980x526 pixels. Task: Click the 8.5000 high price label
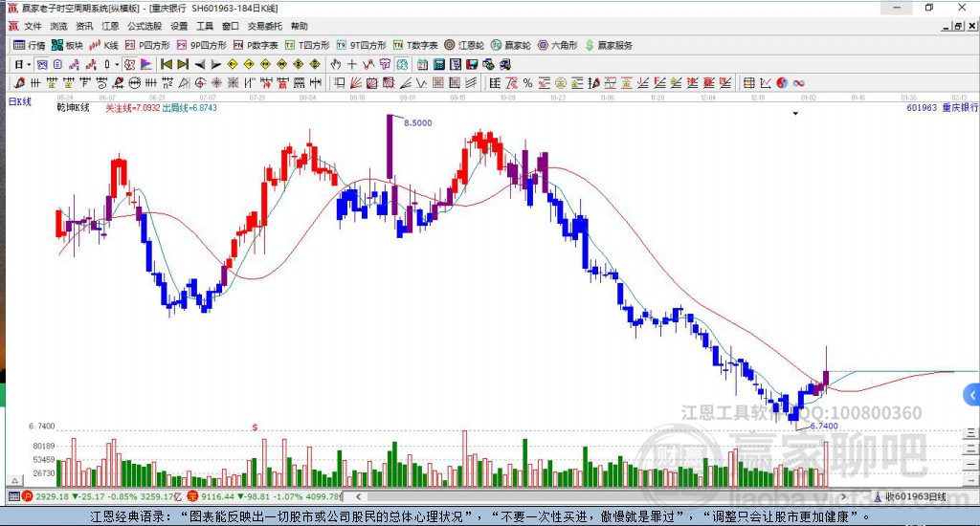point(417,123)
